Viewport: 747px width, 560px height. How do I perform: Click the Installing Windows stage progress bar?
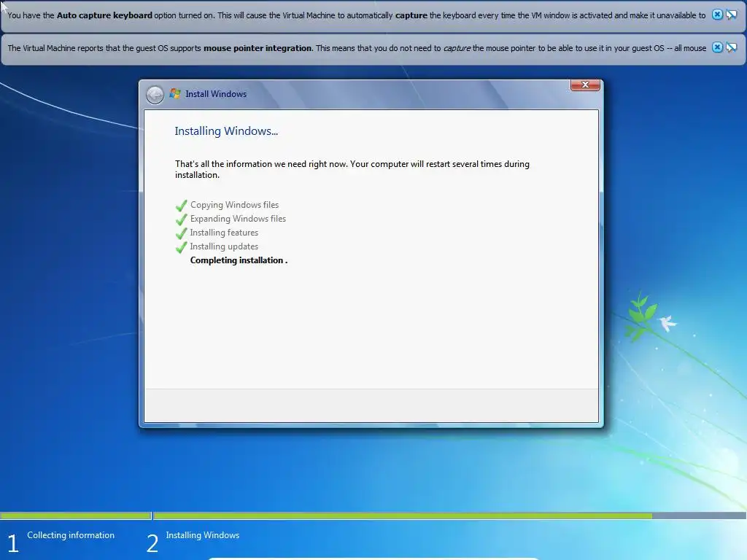[x=449, y=516]
